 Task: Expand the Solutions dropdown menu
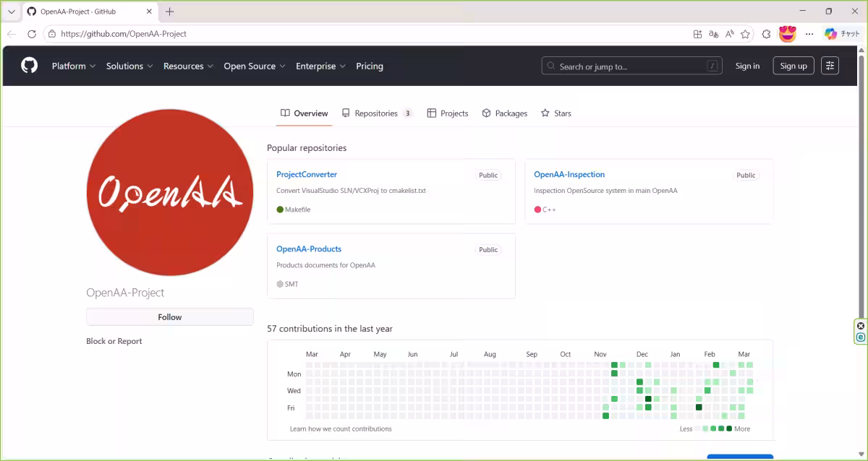(129, 66)
